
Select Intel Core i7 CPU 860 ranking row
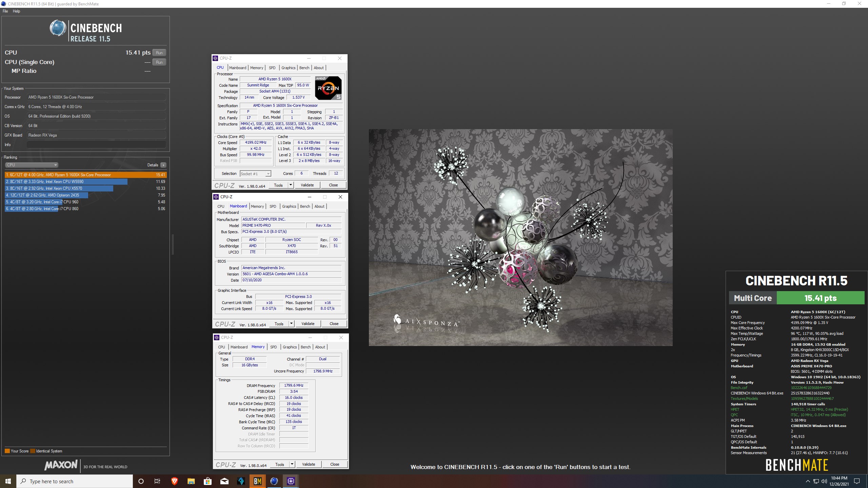pos(85,209)
